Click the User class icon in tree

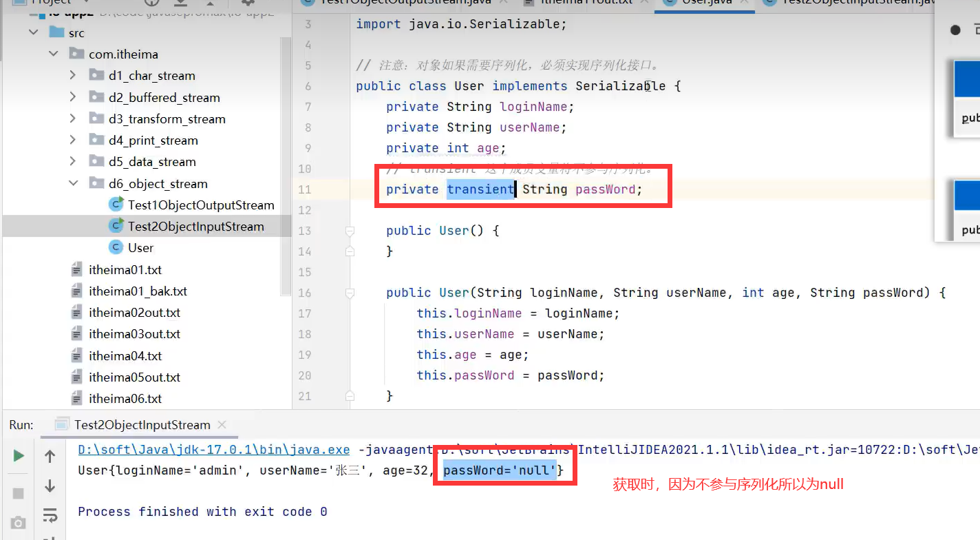tap(116, 247)
